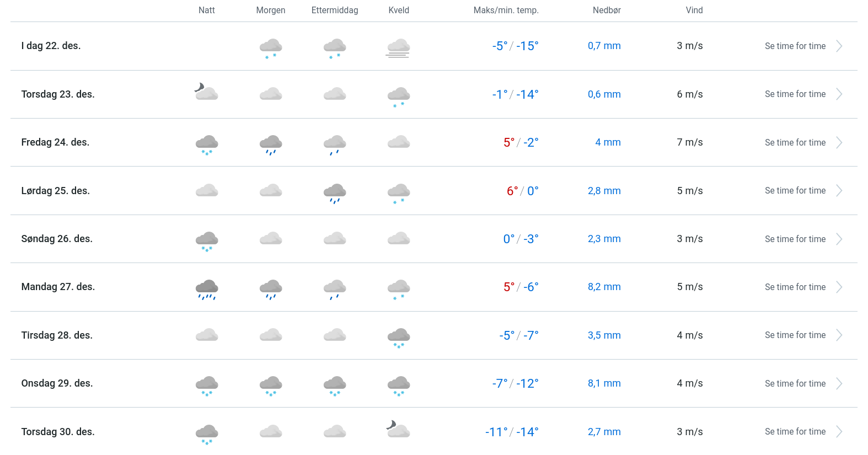This screenshot has height=455, width=868.
Task: Click I dag 22. des. morning light snow icon
Action: point(271,48)
